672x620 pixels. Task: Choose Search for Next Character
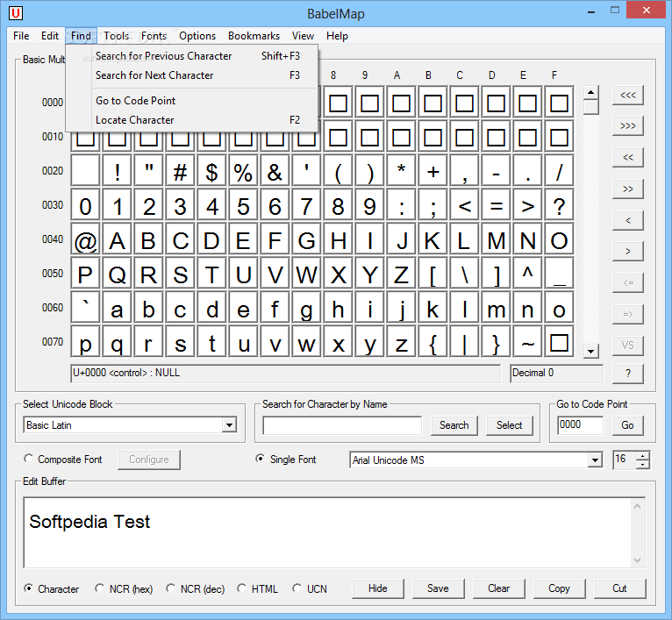pyautogui.click(x=191, y=75)
